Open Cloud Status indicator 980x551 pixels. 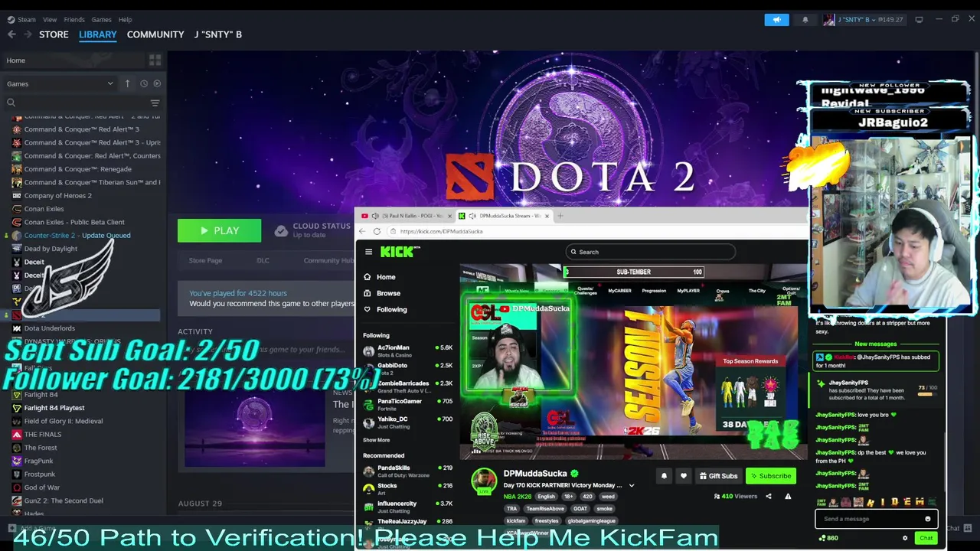[312, 230]
